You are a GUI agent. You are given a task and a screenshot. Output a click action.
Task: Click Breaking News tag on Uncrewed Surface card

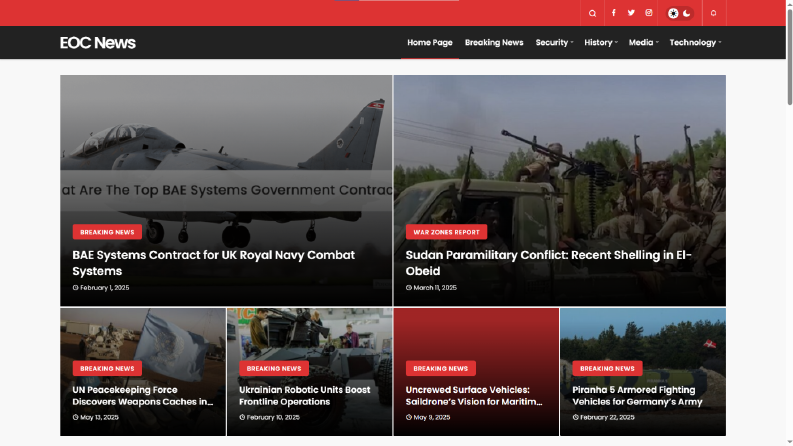[x=440, y=368]
